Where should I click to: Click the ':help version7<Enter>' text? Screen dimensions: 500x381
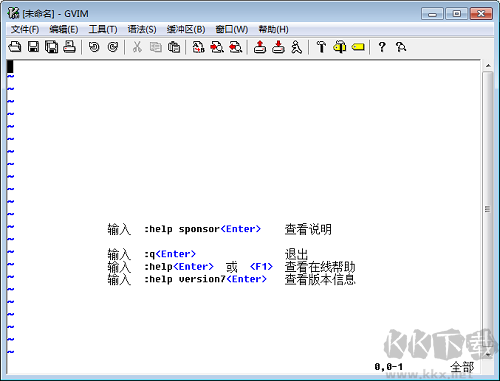pyautogui.click(x=205, y=279)
